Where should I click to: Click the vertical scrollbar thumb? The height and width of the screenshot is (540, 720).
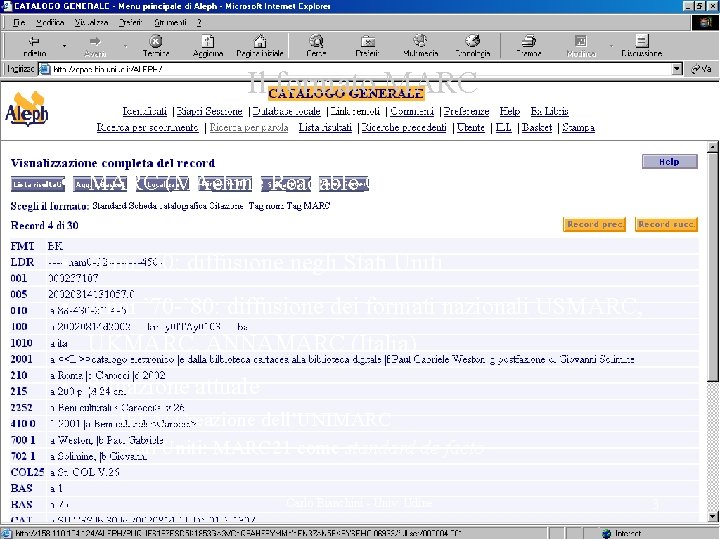pos(713,267)
